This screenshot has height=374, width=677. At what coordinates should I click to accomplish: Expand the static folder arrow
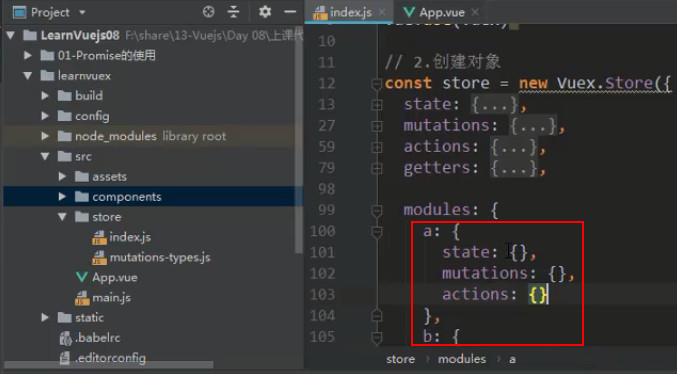45,317
